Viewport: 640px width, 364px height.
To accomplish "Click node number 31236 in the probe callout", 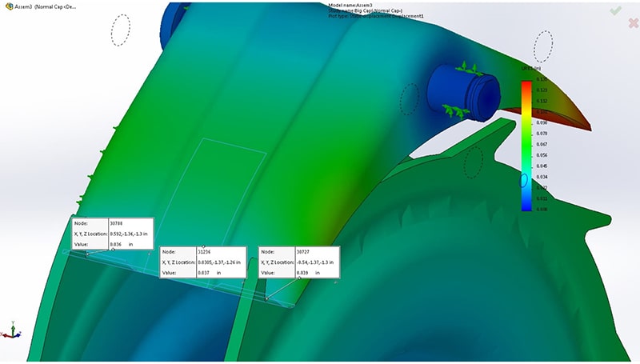I will pyautogui.click(x=204, y=252).
